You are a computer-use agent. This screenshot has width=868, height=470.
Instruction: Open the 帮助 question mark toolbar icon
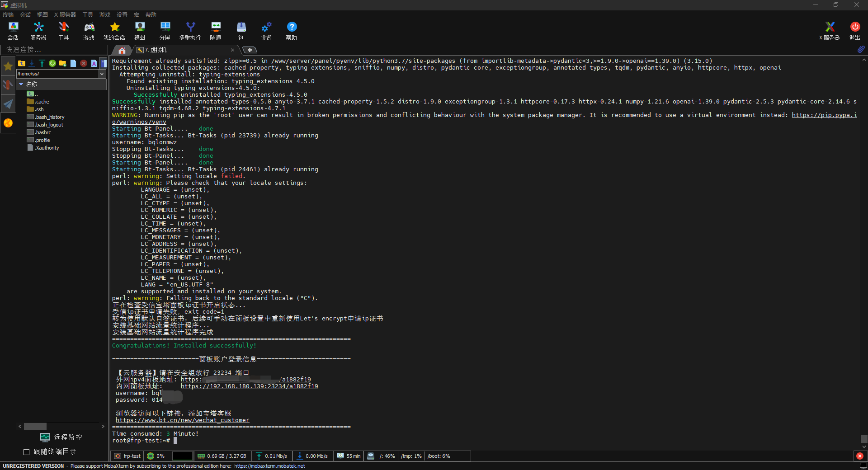[292, 31]
